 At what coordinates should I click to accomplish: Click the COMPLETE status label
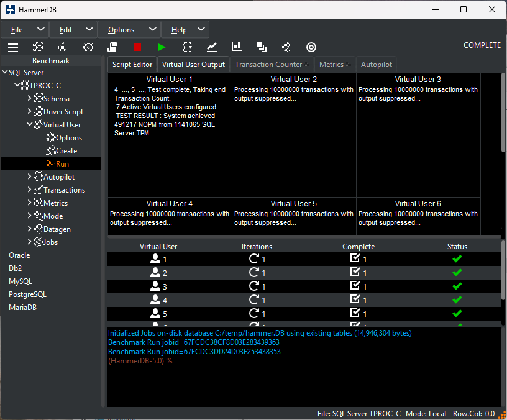click(482, 45)
